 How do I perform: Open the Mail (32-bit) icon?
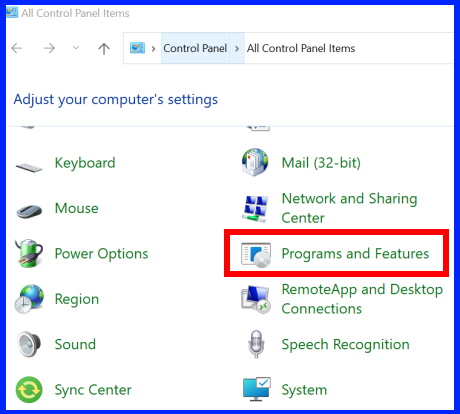click(255, 162)
